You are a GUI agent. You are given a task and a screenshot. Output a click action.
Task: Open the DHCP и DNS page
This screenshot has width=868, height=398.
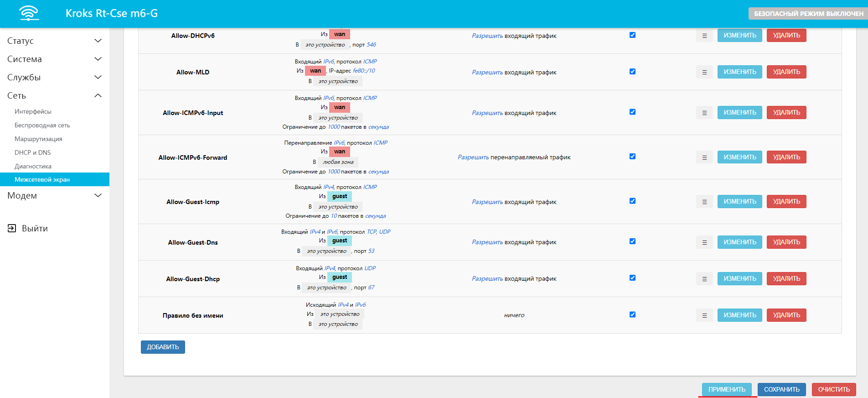pos(33,152)
